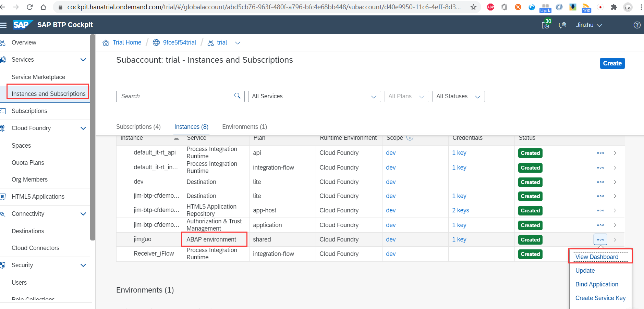
Task: Open the actions menu for the jimguo instance
Action: click(x=600, y=239)
